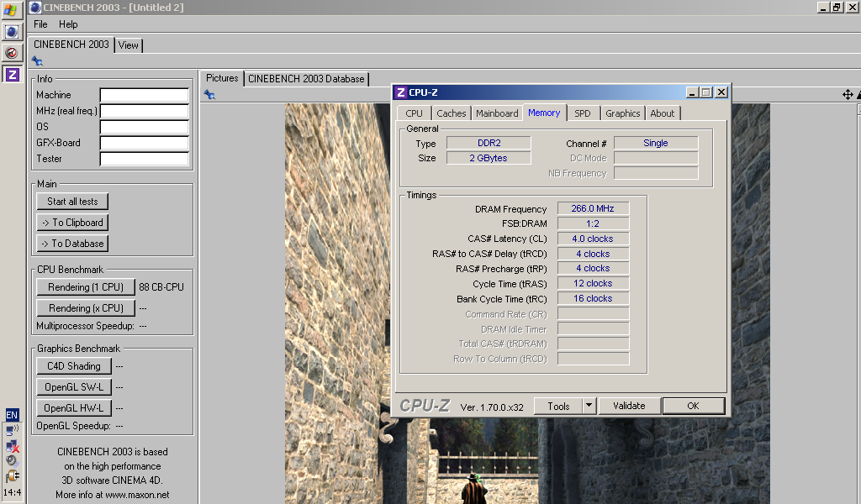This screenshot has height=504, width=861.
Task: Open the Caches tab in CPU-Z
Action: pos(452,113)
